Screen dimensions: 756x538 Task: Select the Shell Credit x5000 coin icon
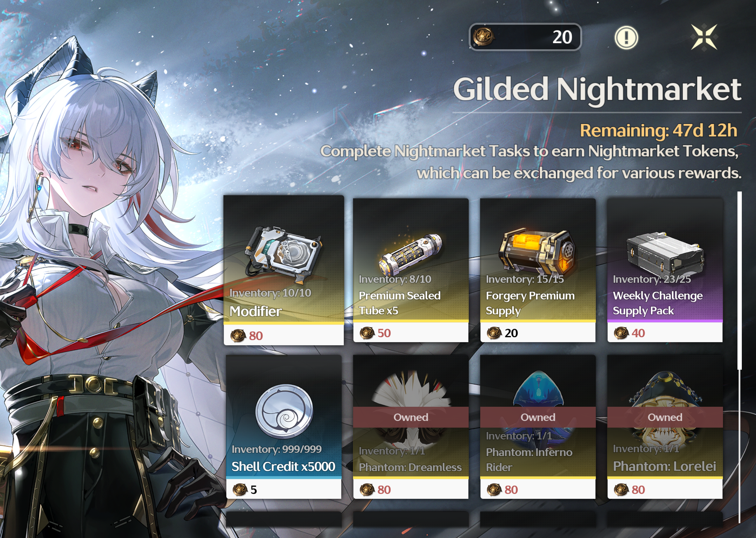[x=284, y=411]
